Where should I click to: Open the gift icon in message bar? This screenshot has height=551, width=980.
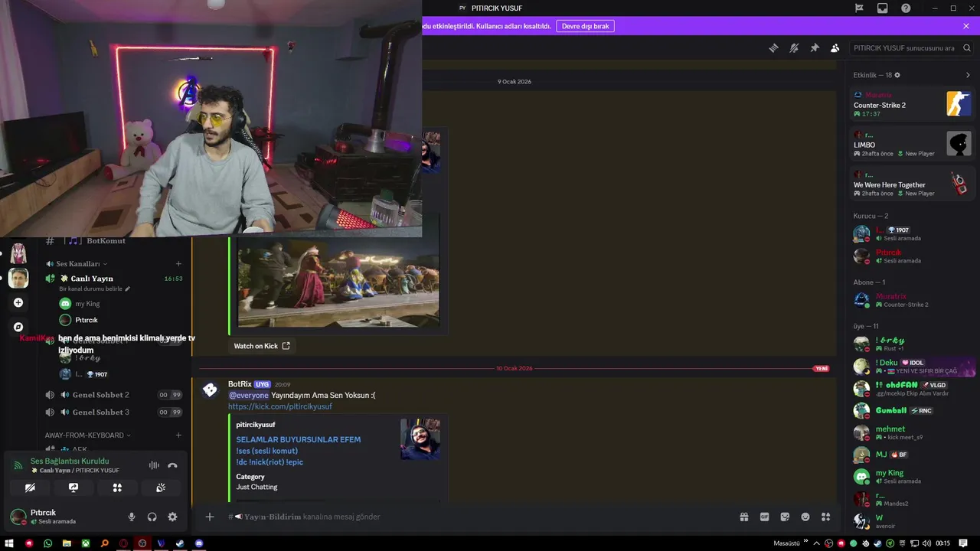[x=744, y=517]
